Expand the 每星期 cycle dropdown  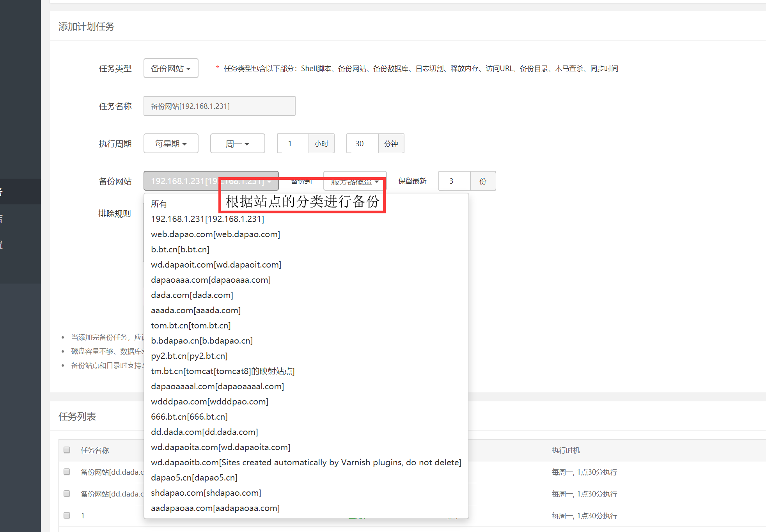pos(171,144)
